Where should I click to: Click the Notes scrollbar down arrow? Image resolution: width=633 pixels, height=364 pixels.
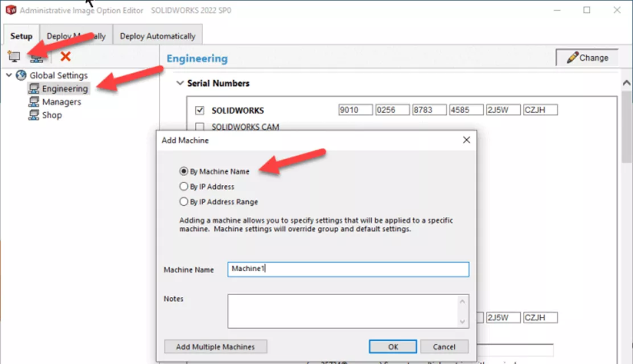click(462, 321)
